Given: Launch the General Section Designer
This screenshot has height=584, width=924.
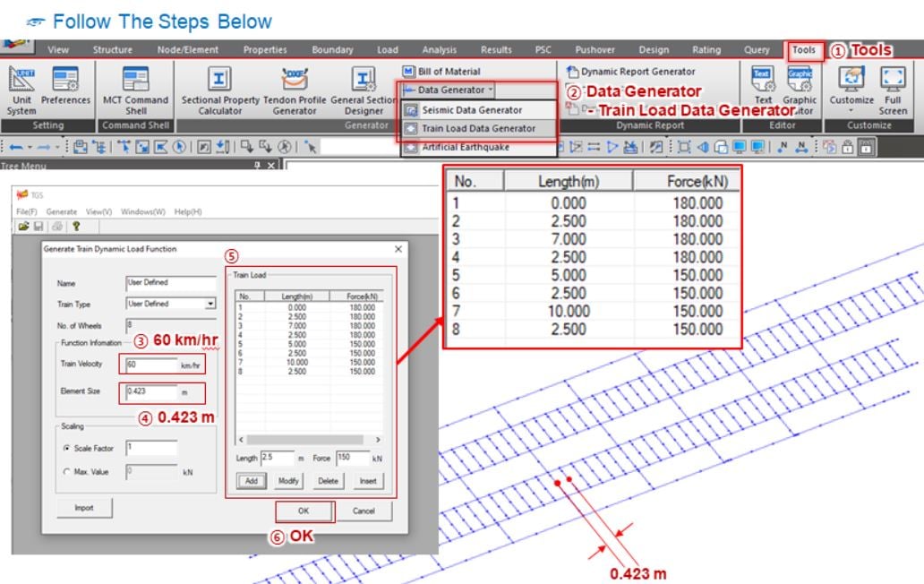Looking at the screenshot, I should pyautogui.click(x=364, y=90).
